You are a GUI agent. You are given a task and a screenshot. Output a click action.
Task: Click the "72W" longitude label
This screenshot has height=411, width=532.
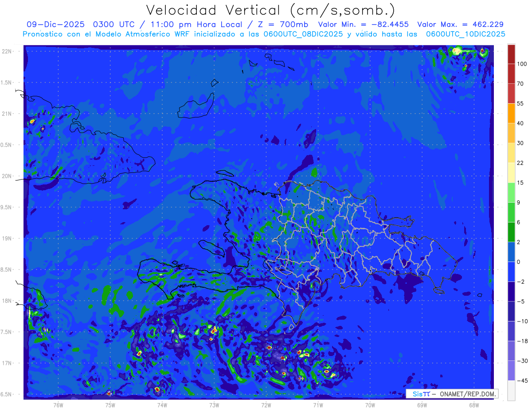(x=266, y=405)
